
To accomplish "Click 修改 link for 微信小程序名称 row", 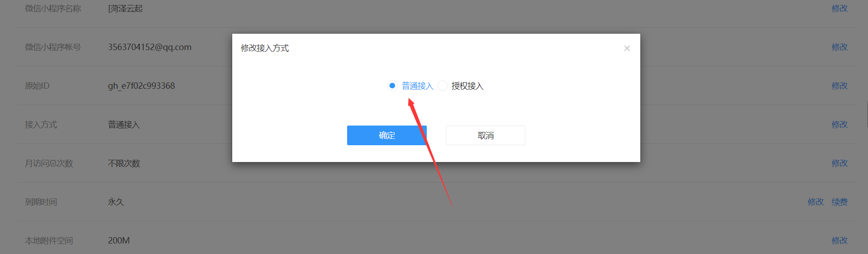I will [839, 8].
